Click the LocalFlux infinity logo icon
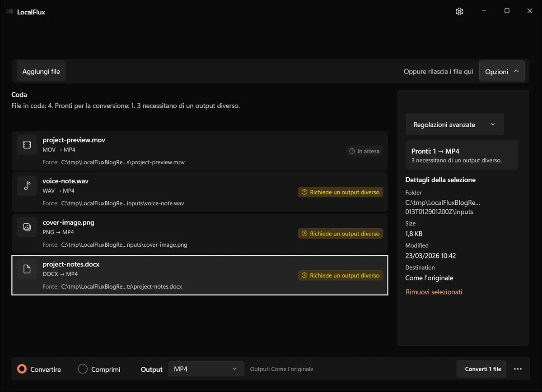Image resolution: width=542 pixels, height=392 pixels. click(9, 12)
